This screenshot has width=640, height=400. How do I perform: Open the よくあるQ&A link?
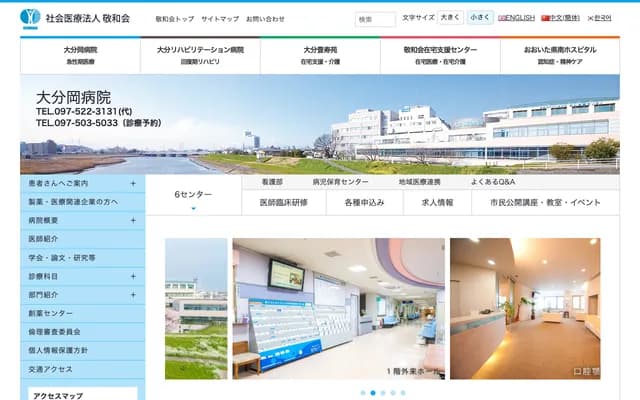[x=493, y=182]
